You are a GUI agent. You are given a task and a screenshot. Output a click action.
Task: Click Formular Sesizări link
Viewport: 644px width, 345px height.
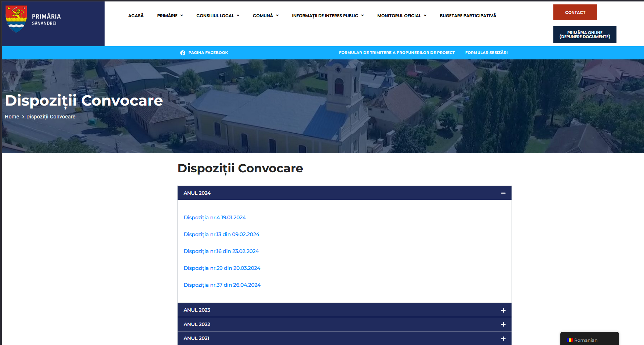point(486,53)
